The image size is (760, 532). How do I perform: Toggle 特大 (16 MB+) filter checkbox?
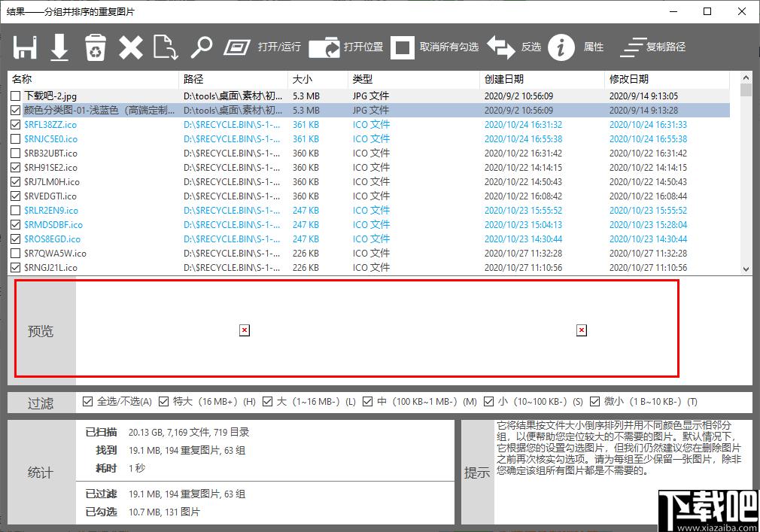164,401
